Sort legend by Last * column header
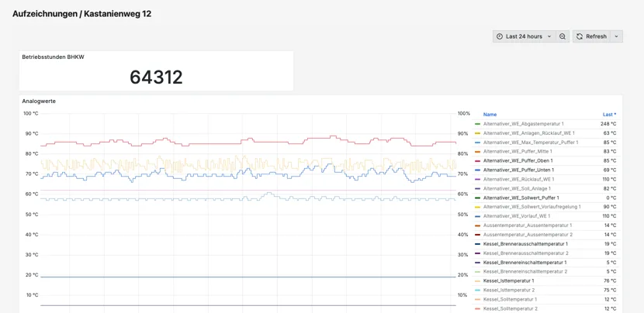The image size is (644, 313). [609, 115]
